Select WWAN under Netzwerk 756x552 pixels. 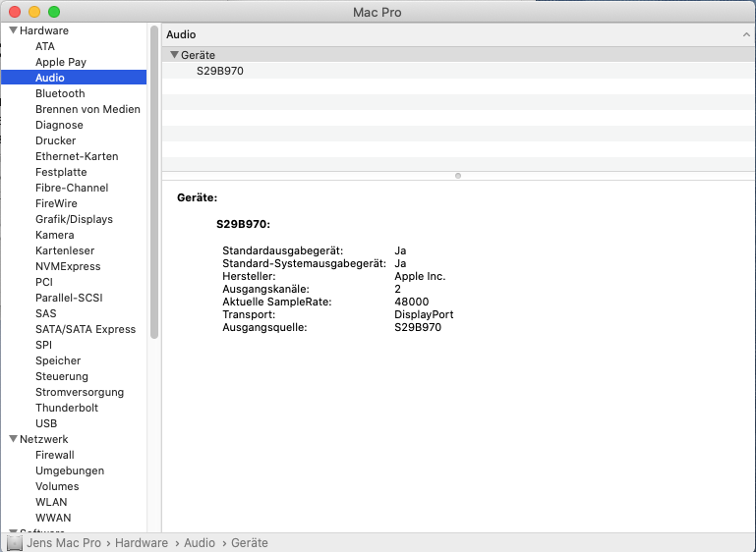(53, 518)
